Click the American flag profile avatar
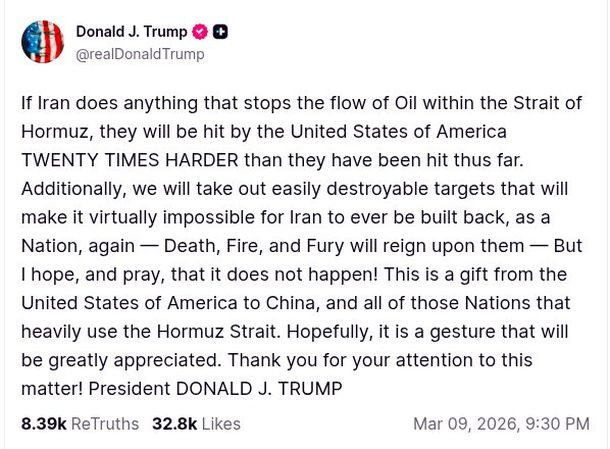This screenshot has width=610, height=449. [x=40, y=42]
